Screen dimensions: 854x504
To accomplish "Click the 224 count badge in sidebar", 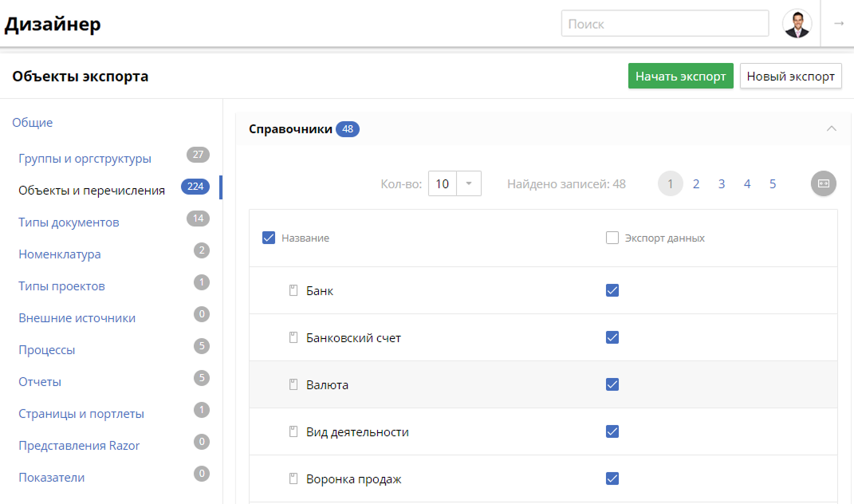I will 195,187.
